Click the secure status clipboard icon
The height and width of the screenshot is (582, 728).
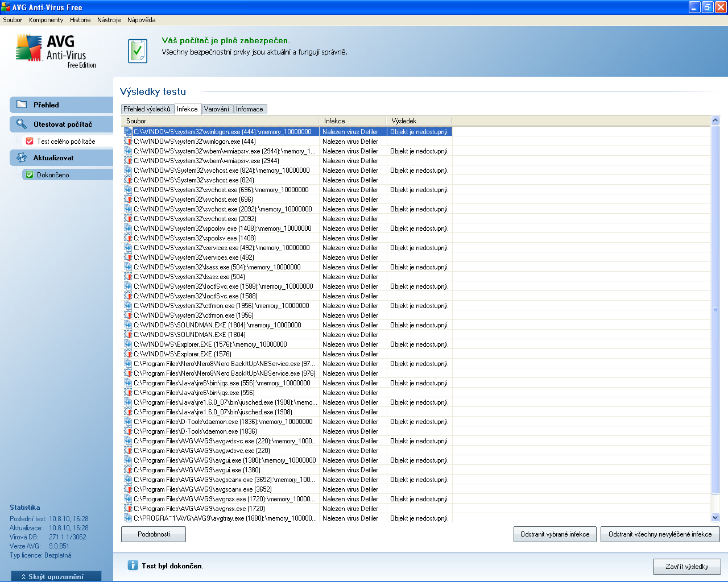[137, 51]
